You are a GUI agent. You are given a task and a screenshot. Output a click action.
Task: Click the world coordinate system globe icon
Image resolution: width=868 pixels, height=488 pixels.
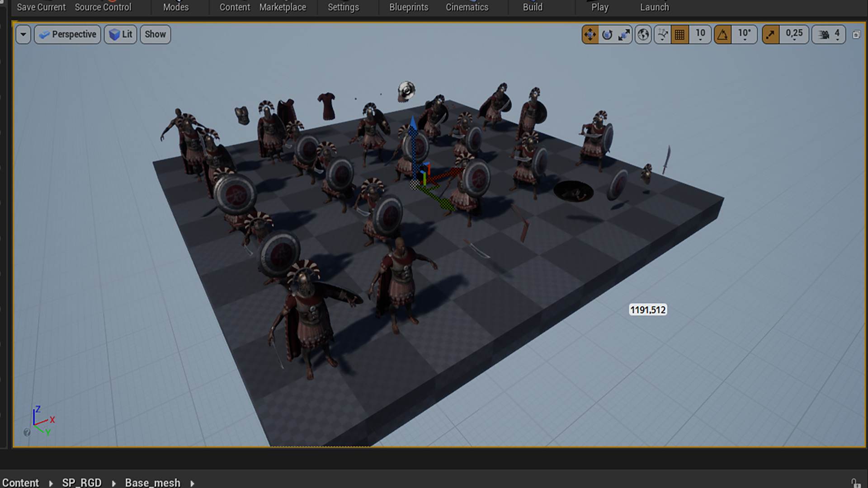(x=643, y=34)
